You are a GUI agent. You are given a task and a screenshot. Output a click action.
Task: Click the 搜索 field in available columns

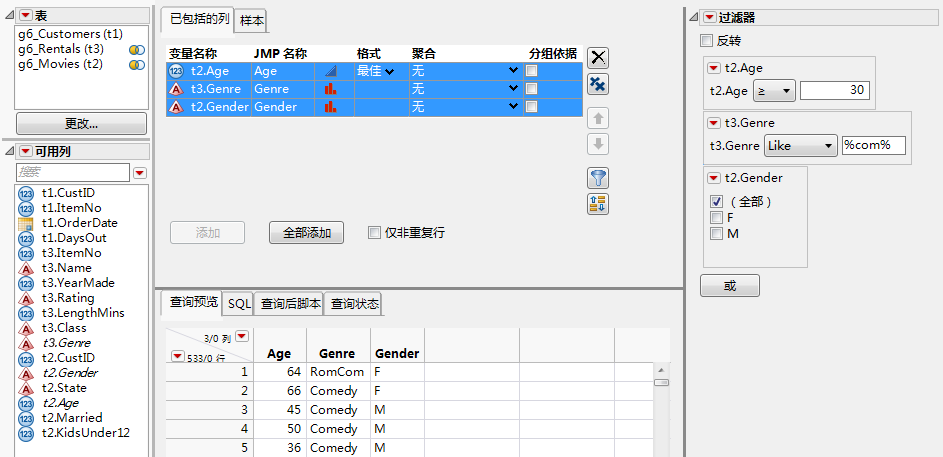point(73,173)
